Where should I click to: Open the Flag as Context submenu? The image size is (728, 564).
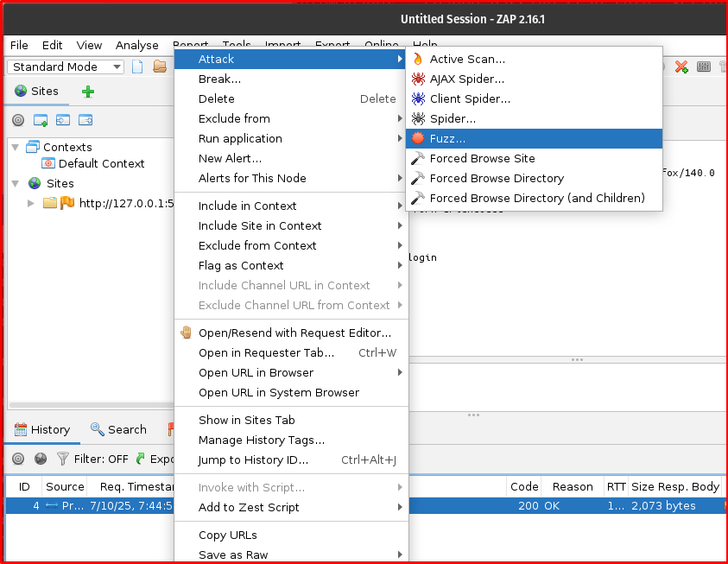tap(291, 265)
